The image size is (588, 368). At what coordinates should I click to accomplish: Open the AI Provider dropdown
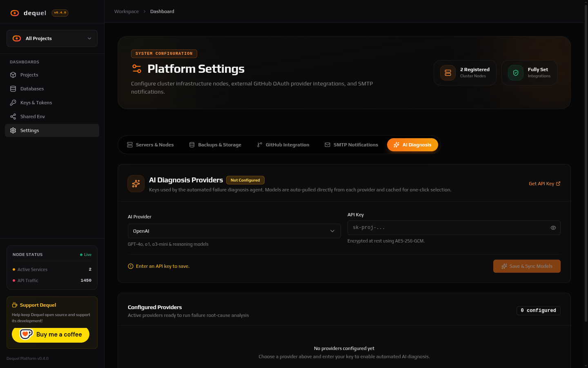pos(234,231)
